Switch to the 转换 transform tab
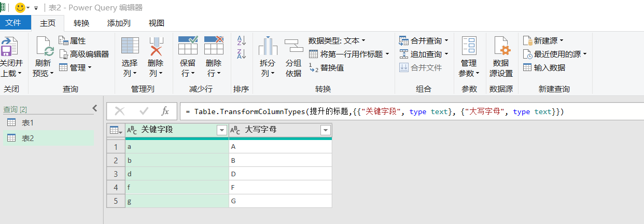 [x=81, y=23]
